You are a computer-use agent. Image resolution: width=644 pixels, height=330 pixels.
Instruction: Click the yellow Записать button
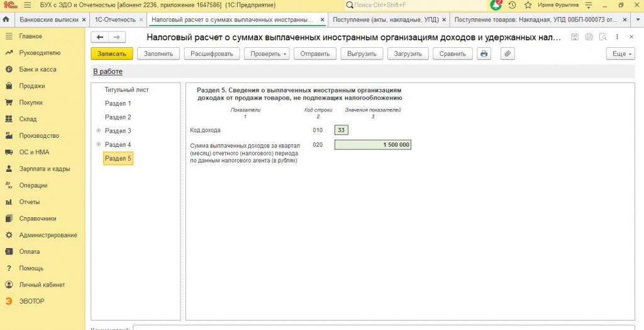point(112,54)
